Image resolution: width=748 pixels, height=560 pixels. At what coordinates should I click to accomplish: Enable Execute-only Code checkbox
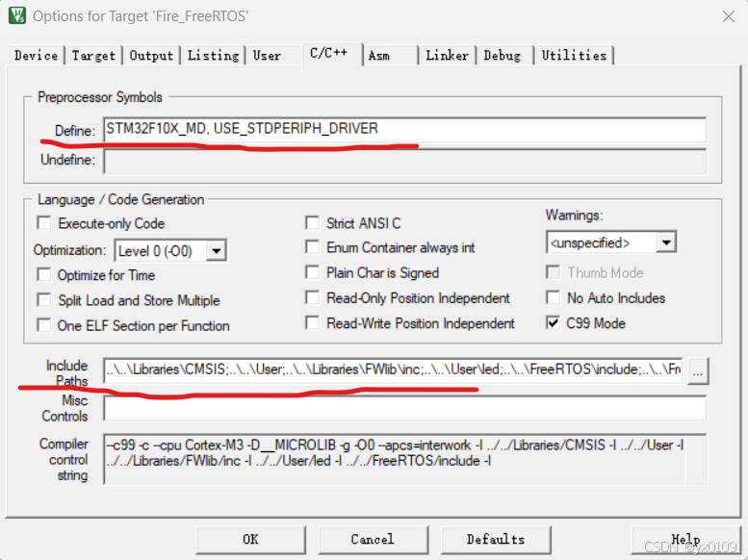pyautogui.click(x=44, y=223)
